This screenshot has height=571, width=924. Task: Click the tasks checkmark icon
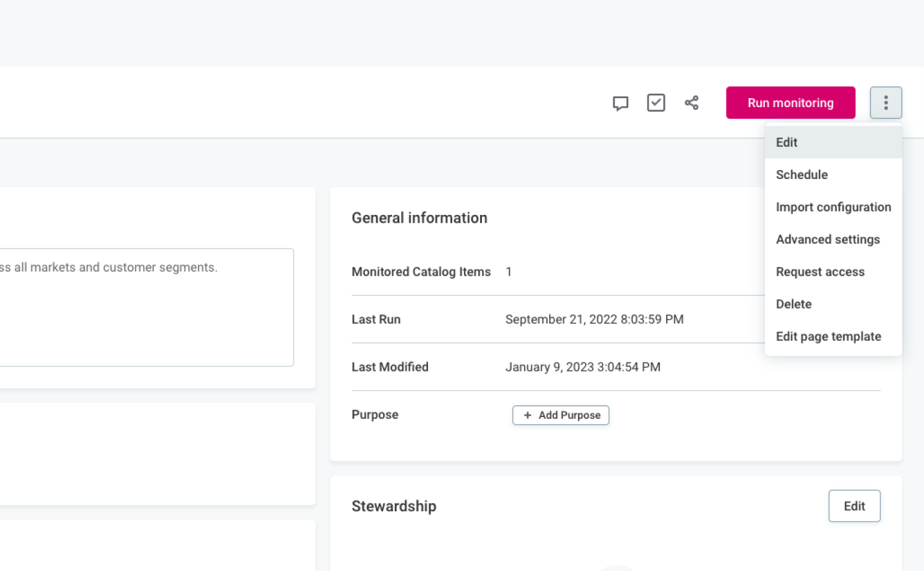[x=656, y=103]
